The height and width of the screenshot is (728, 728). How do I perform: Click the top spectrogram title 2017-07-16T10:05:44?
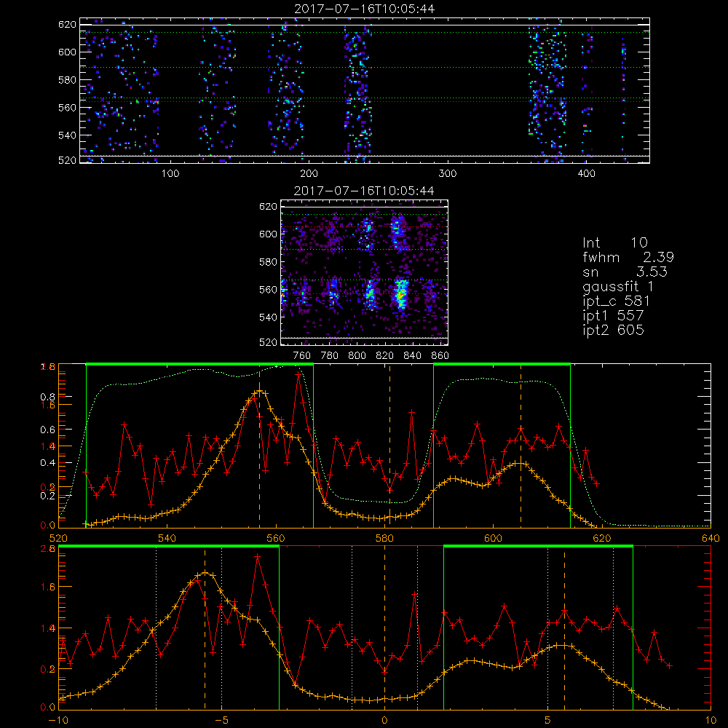pos(365,9)
